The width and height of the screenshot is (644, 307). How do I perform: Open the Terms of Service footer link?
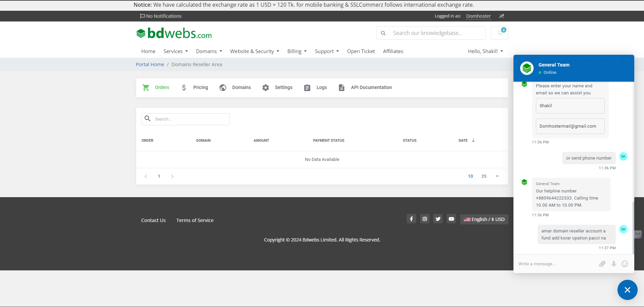(195, 220)
